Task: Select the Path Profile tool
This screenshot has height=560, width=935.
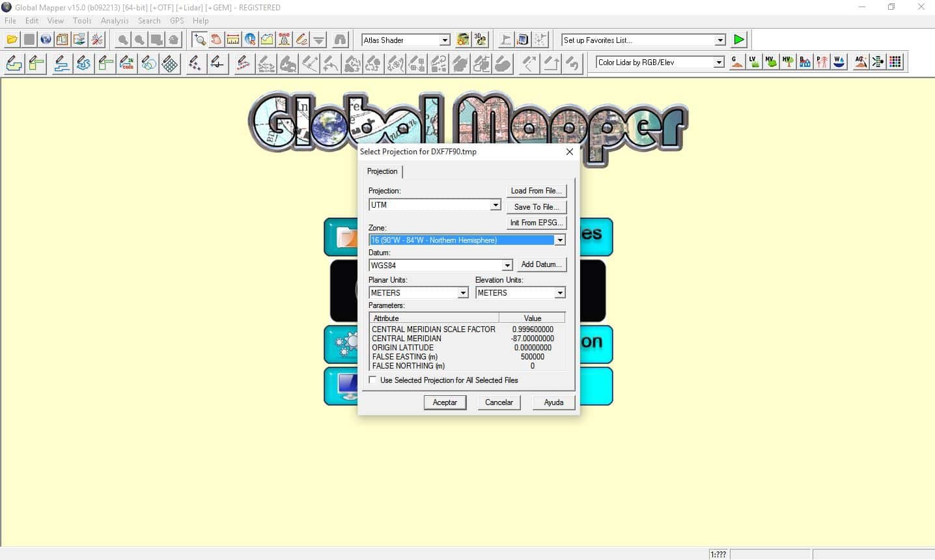Action: 267,40
